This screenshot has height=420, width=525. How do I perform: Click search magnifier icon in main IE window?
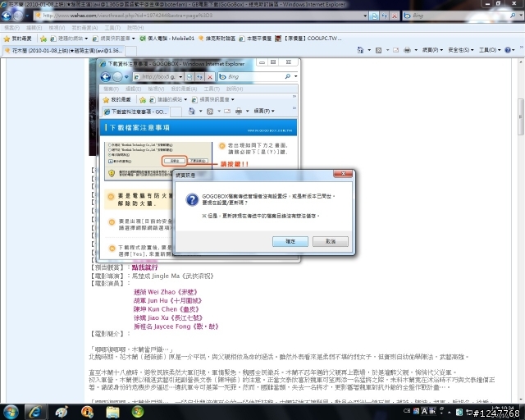click(513, 16)
